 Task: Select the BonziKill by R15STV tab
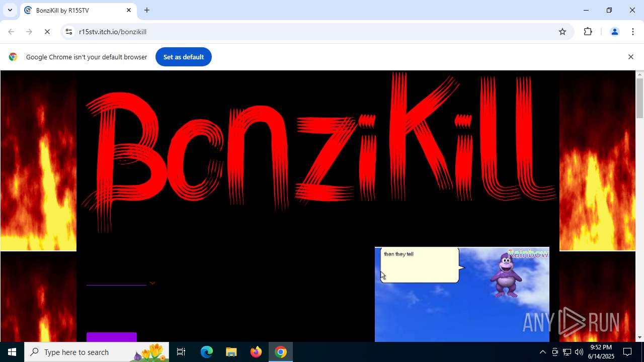tap(78, 11)
